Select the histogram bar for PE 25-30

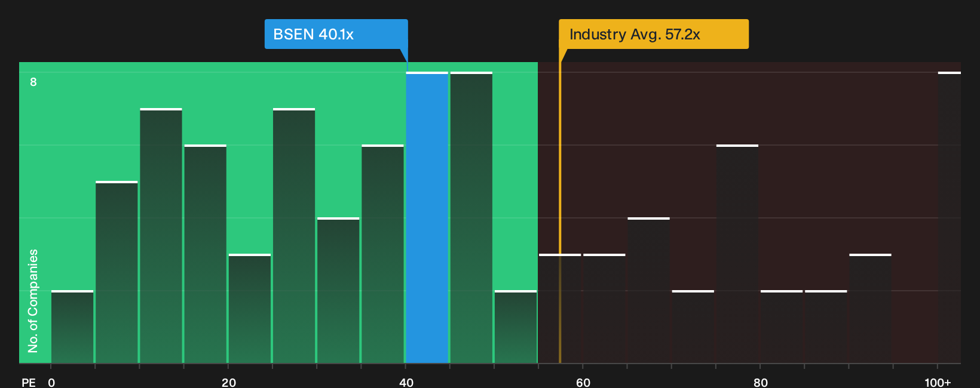pos(294,236)
